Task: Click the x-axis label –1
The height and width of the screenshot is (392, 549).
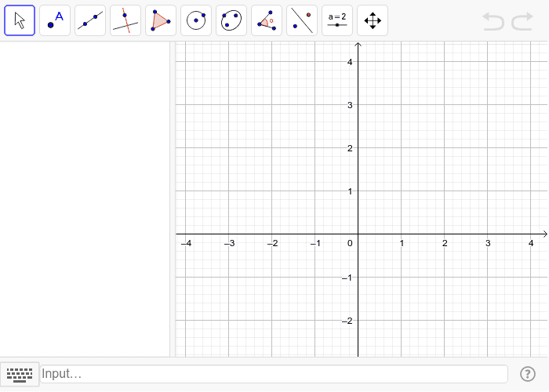Action: 315,243
